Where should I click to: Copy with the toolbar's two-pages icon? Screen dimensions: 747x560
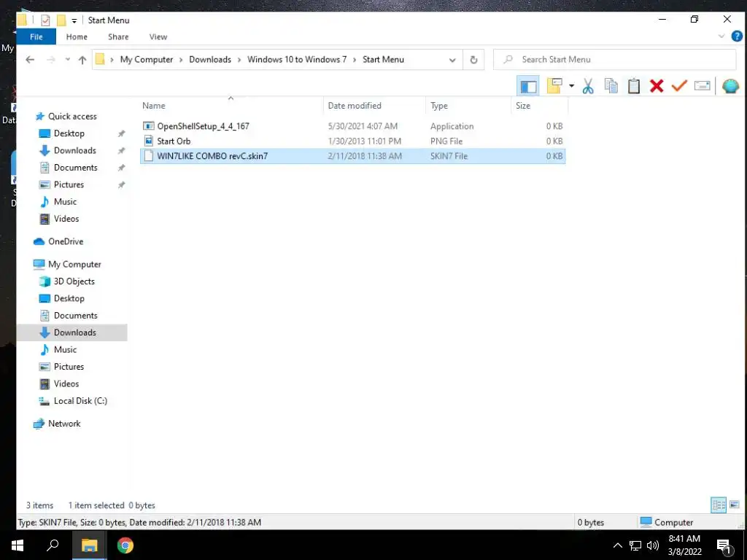pyautogui.click(x=611, y=86)
